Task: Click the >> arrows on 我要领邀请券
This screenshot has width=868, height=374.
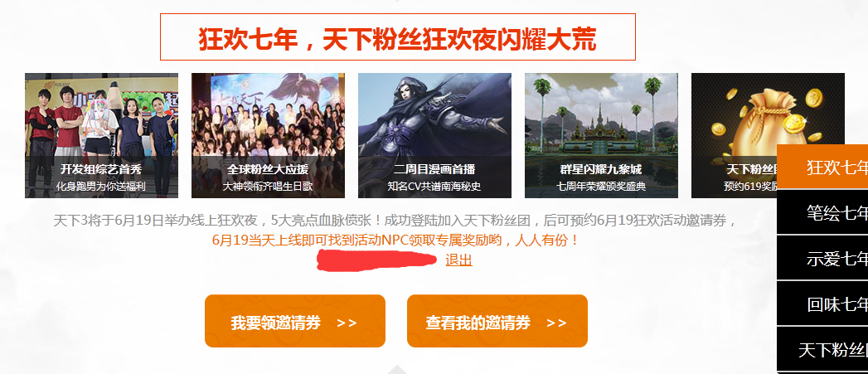Action: 347,323
